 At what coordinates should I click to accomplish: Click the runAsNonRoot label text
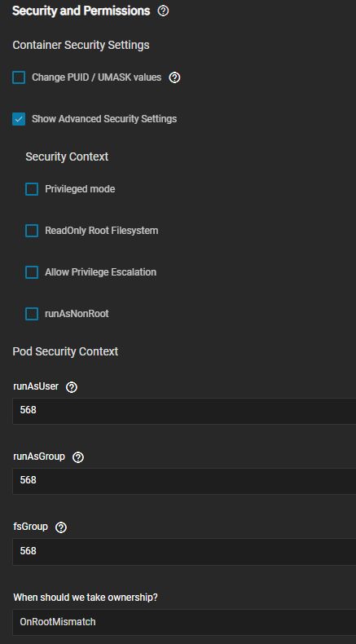point(77,314)
